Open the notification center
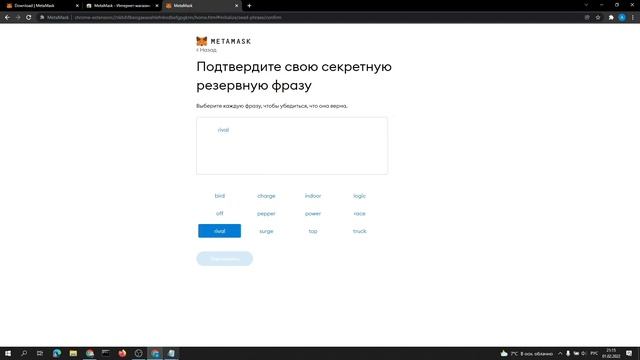Viewport: 640px width, 360px height. tap(629, 353)
